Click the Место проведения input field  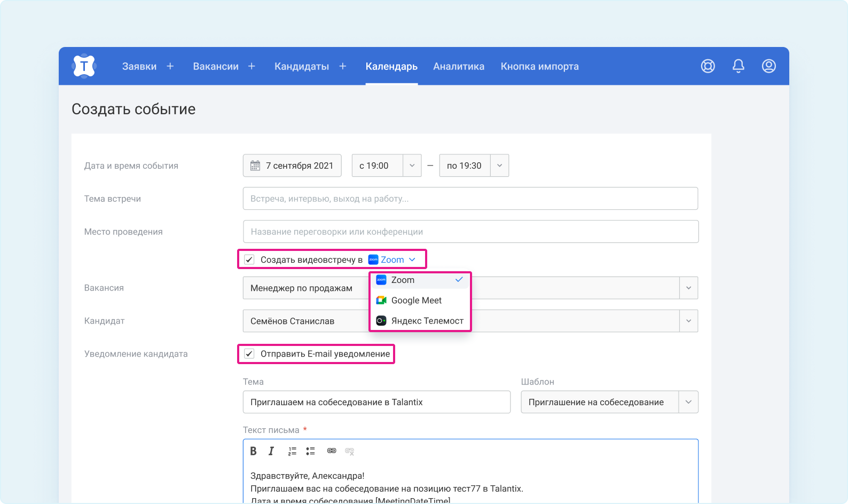pyautogui.click(x=470, y=232)
